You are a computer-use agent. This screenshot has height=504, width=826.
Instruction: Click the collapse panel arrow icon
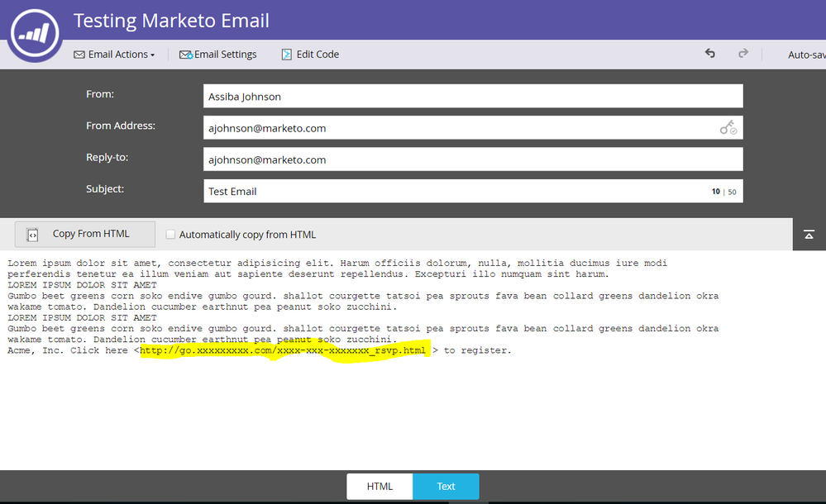coord(809,235)
